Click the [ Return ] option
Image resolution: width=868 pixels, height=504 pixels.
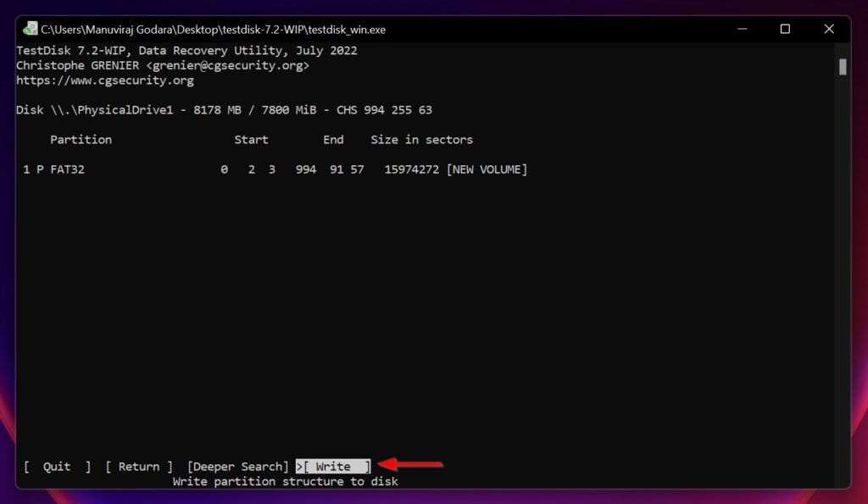pyautogui.click(x=138, y=466)
